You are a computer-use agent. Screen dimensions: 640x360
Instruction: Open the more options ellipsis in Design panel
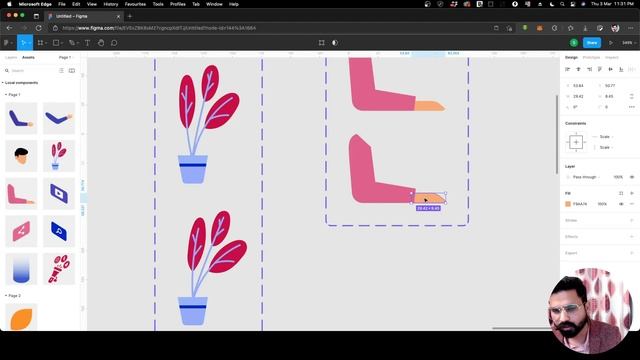click(632, 107)
